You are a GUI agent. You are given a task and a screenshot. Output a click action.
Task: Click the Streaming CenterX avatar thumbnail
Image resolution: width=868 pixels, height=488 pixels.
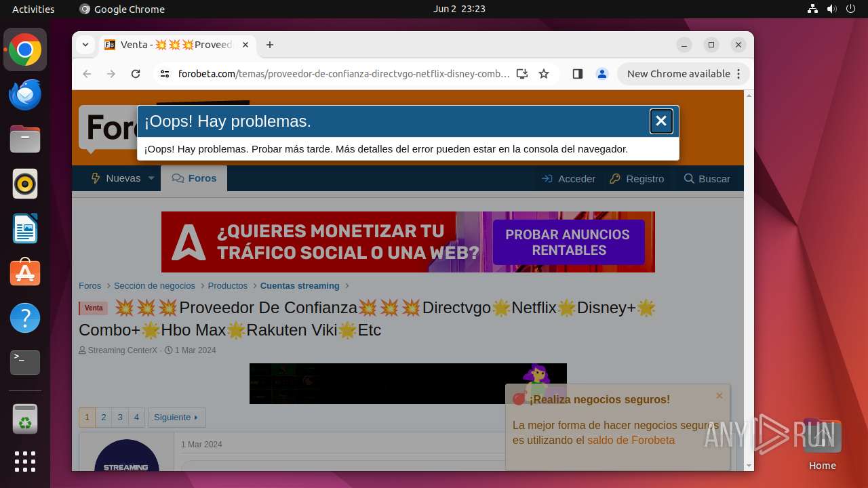(x=127, y=455)
